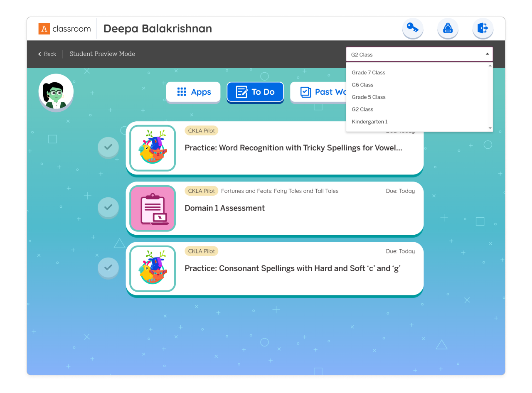Screen dimensions: 532x393
Task: Click Word Recognition practice creature thumbnail
Action: [x=153, y=148]
